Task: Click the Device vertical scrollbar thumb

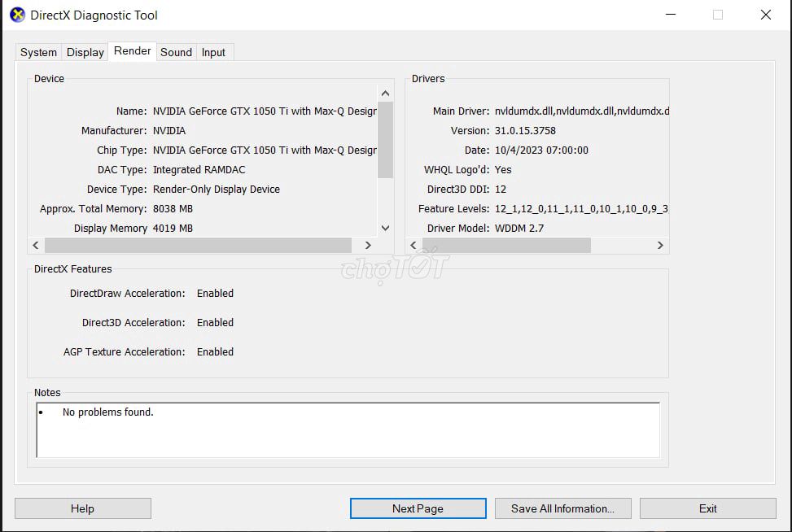Action: [x=385, y=140]
